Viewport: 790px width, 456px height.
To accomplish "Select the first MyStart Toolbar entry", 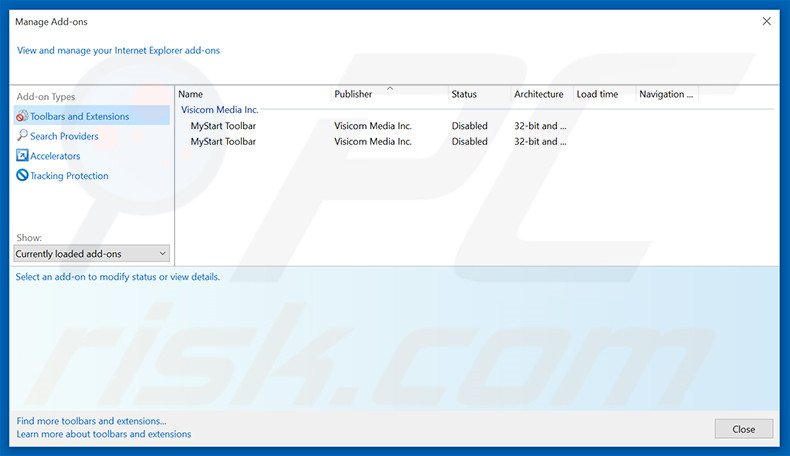I will [x=223, y=126].
